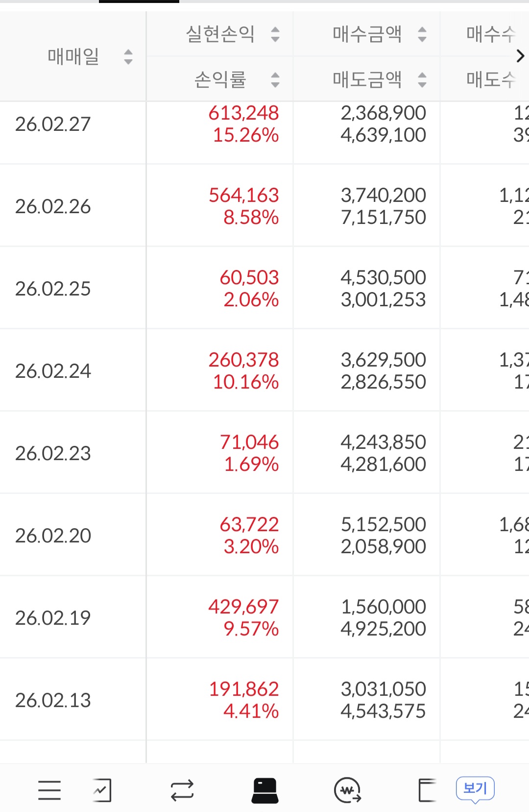Select the 26.02.24 date entry

coord(53,371)
